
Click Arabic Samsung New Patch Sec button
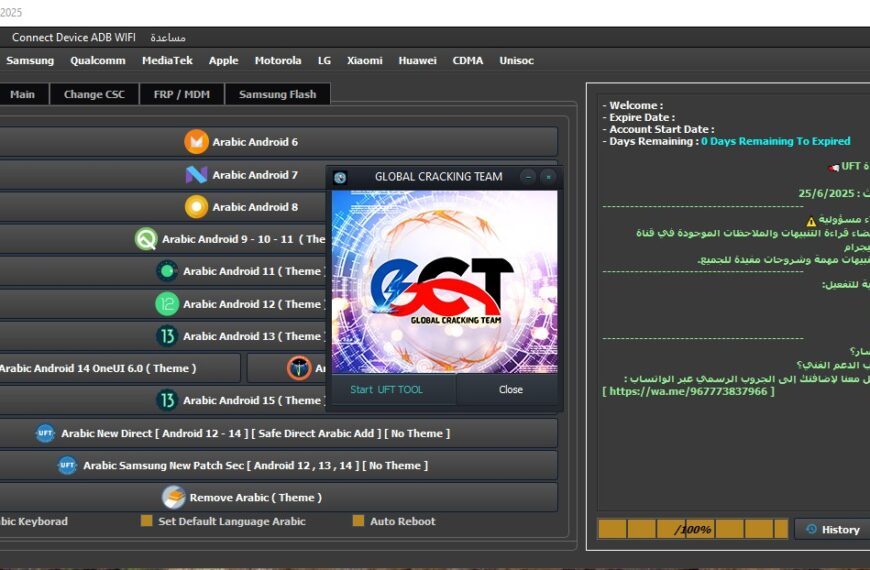[x=279, y=465]
